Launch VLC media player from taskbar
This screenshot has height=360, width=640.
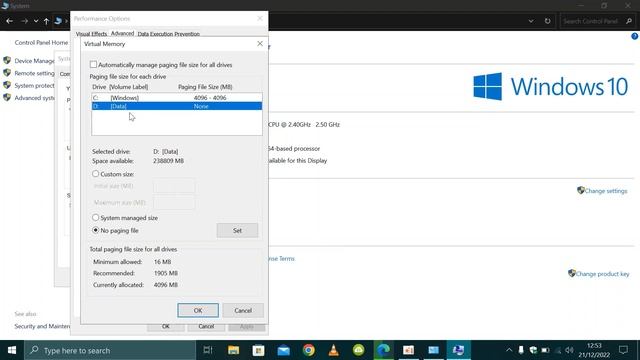click(x=333, y=350)
